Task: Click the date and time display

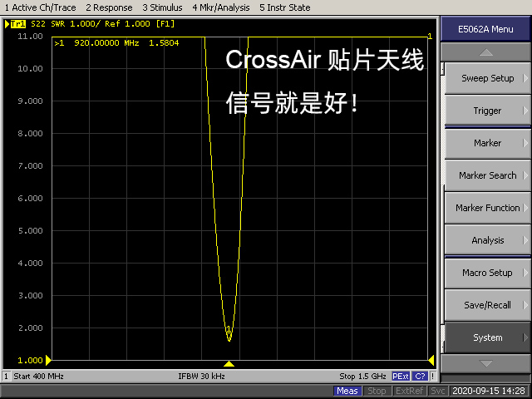Action: [x=489, y=391]
